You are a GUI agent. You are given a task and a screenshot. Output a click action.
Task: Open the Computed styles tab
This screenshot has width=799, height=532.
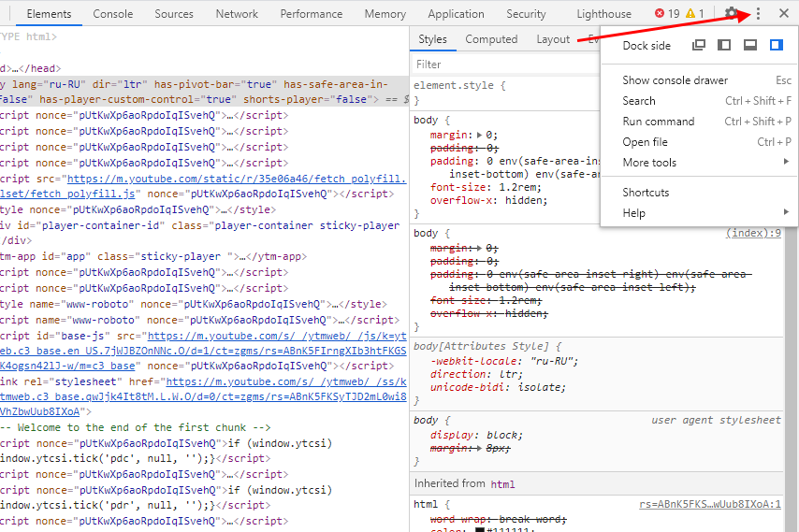[x=491, y=39]
